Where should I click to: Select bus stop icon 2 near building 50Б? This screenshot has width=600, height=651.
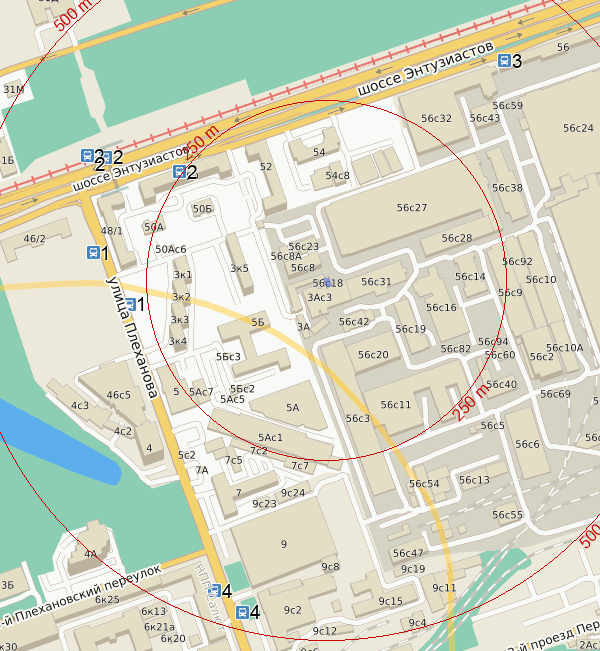(x=179, y=172)
